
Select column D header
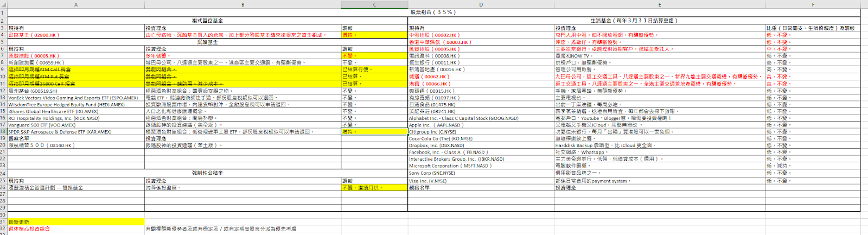[x=481, y=4]
